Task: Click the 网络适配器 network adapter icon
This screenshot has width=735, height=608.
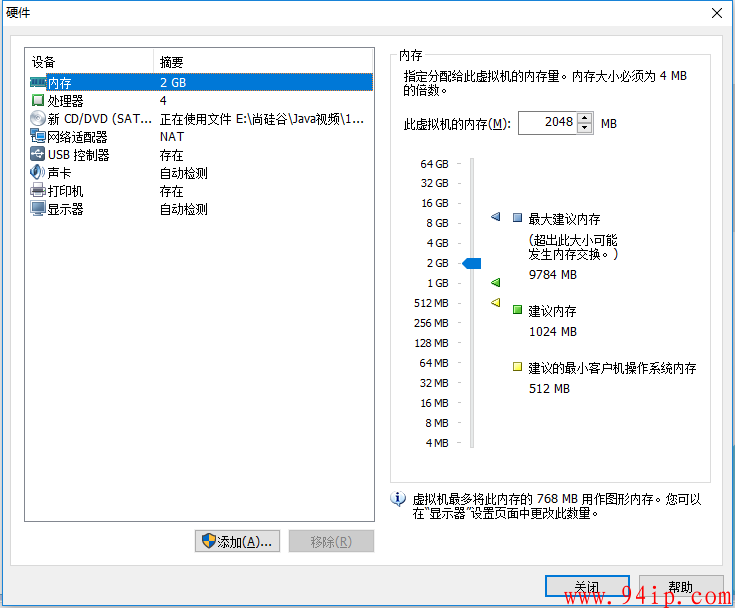Action: [38, 136]
